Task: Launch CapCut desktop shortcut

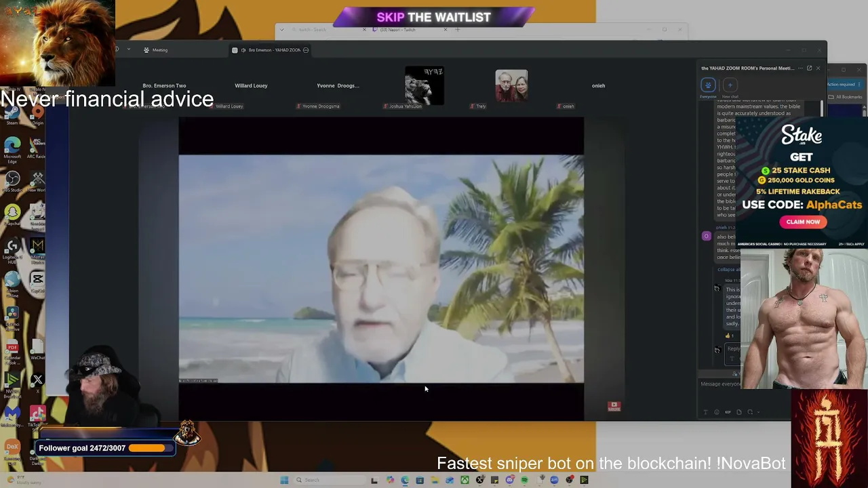Action: click(x=37, y=282)
